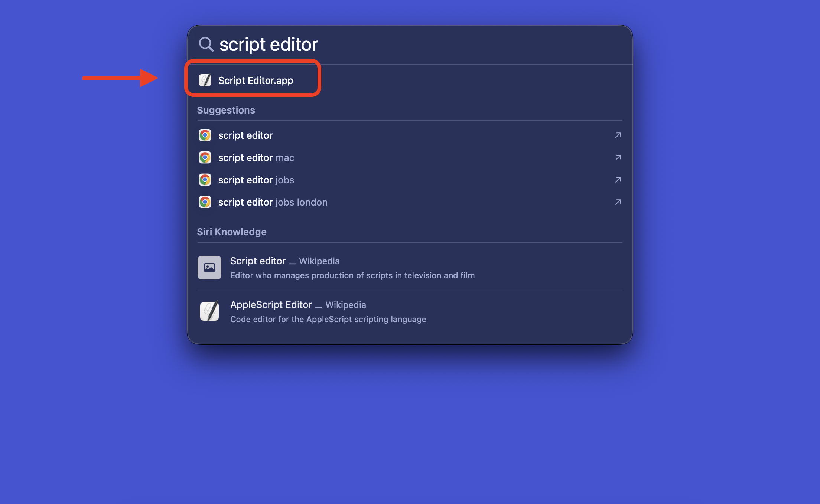Viewport: 820px width, 504px height.
Task: Select the 'script editor mac' suggestion text
Action: [256, 158]
